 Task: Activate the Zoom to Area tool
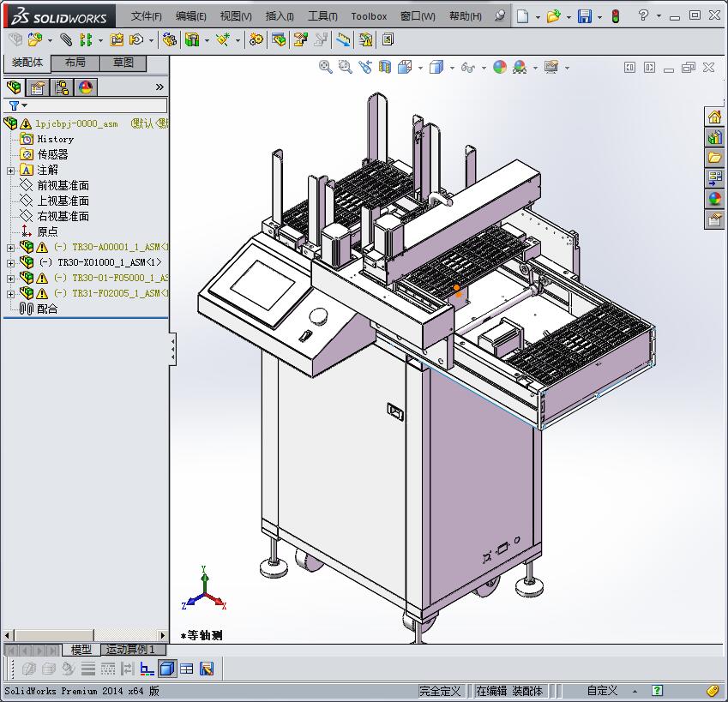345,67
